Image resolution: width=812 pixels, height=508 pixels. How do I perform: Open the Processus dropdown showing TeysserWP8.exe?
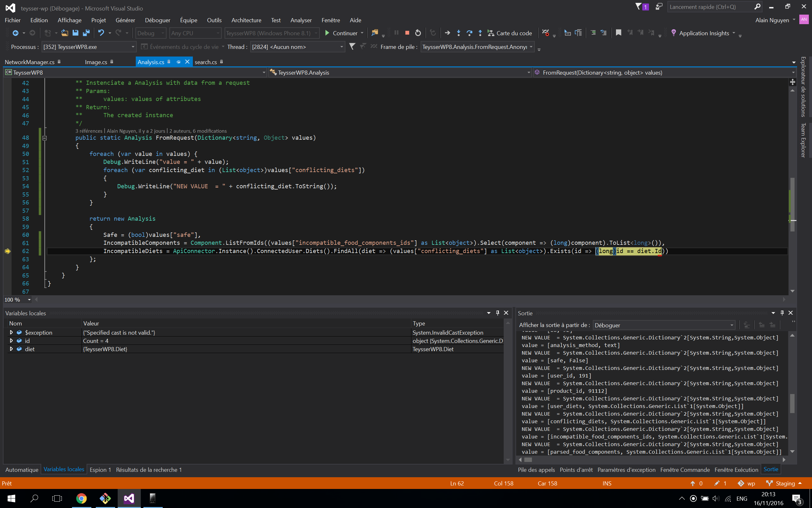click(x=89, y=47)
